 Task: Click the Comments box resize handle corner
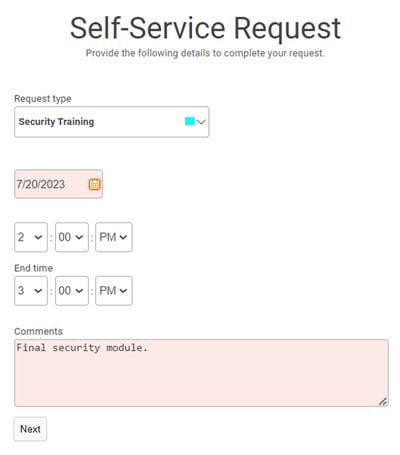click(x=383, y=402)
